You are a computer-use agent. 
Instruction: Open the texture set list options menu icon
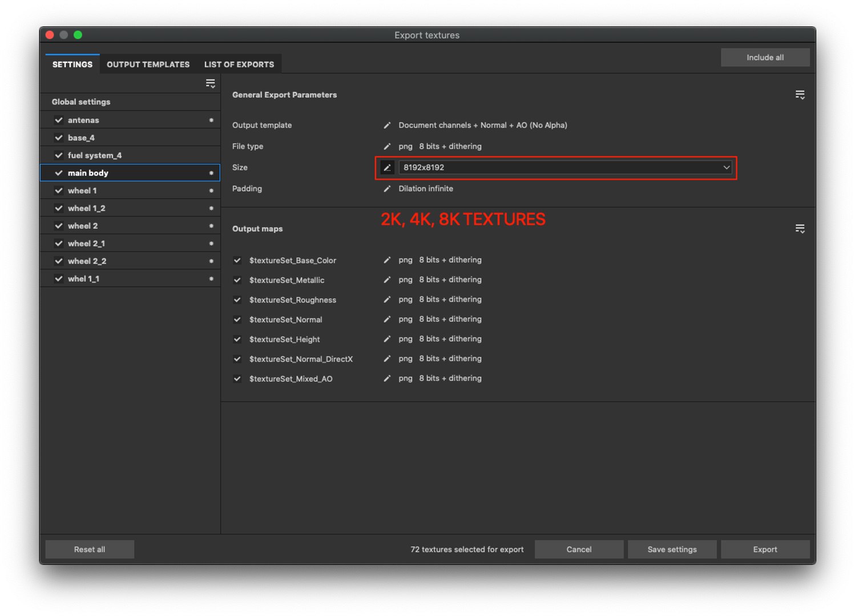211,84
